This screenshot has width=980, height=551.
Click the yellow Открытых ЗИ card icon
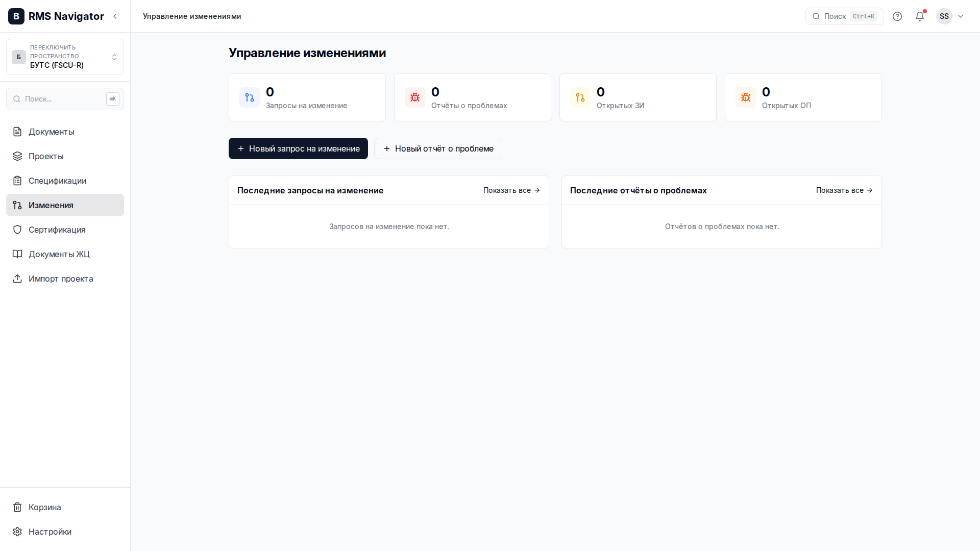pos(580,97)
